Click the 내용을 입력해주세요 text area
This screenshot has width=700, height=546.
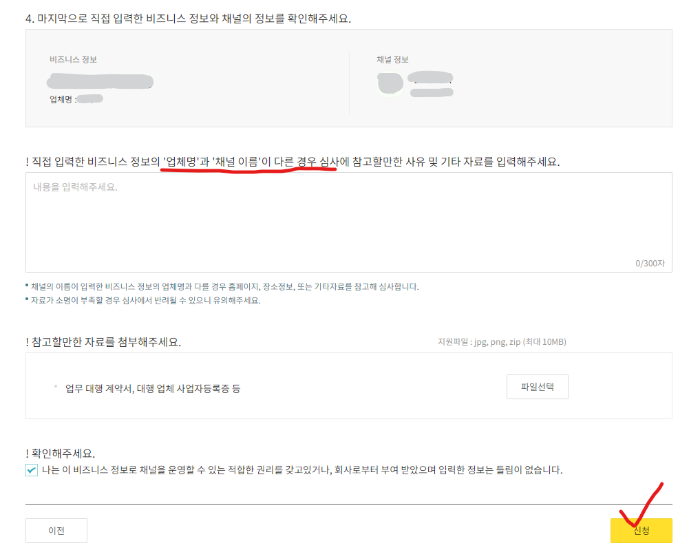tap(349, 222)
